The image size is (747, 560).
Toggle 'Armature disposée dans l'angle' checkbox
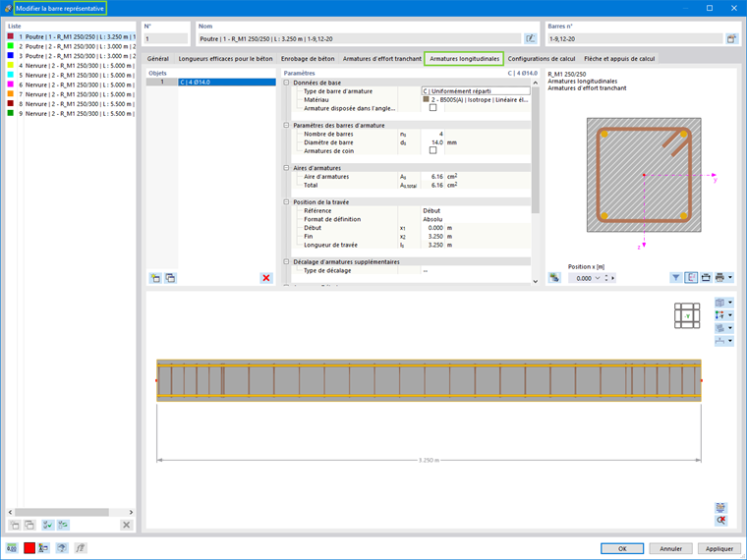432,108
